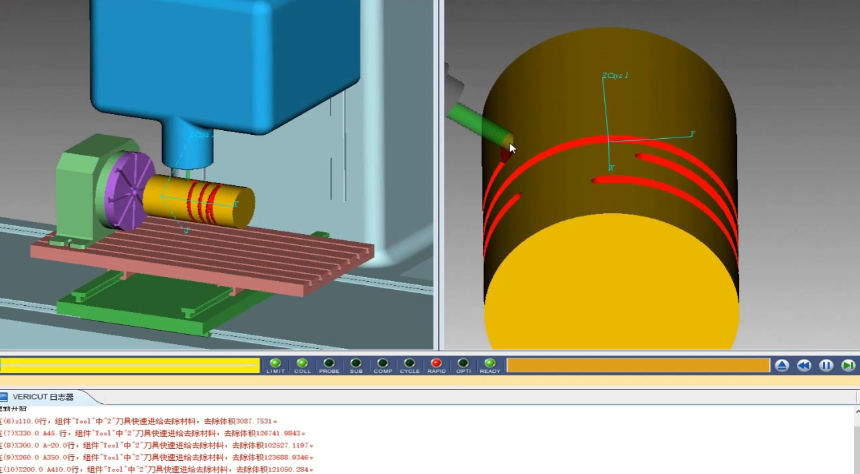Click the CYCLE status indicator

click(x=410, y=364)
